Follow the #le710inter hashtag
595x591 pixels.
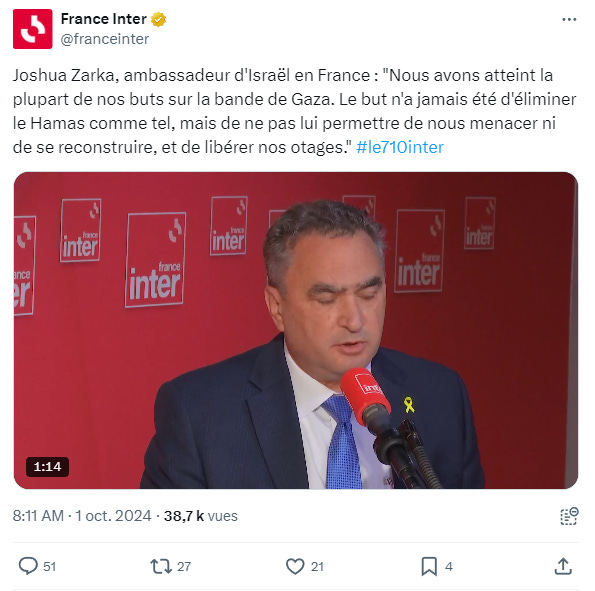[x=400, y=147]
